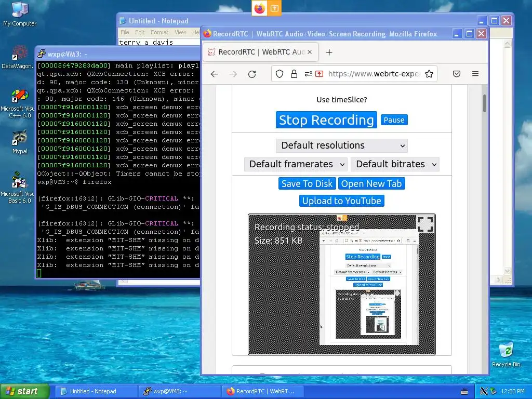Click the Stop Recording button
This screenshot has height=399, width=532.
click(326, 120)
